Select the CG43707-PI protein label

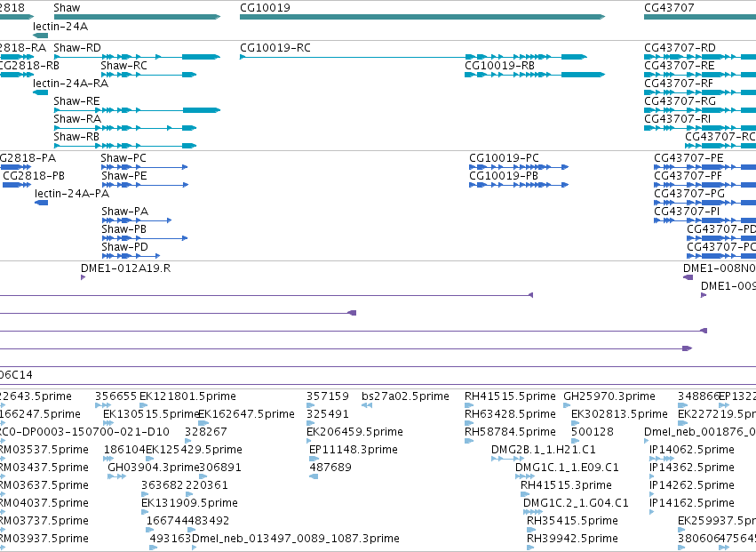[687, 212]
